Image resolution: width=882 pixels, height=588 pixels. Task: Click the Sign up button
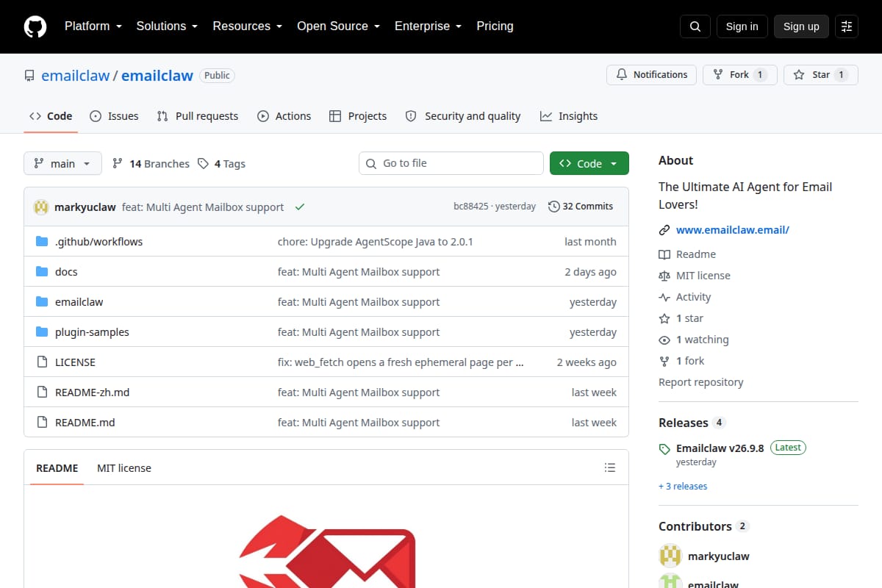coord(801,26)
